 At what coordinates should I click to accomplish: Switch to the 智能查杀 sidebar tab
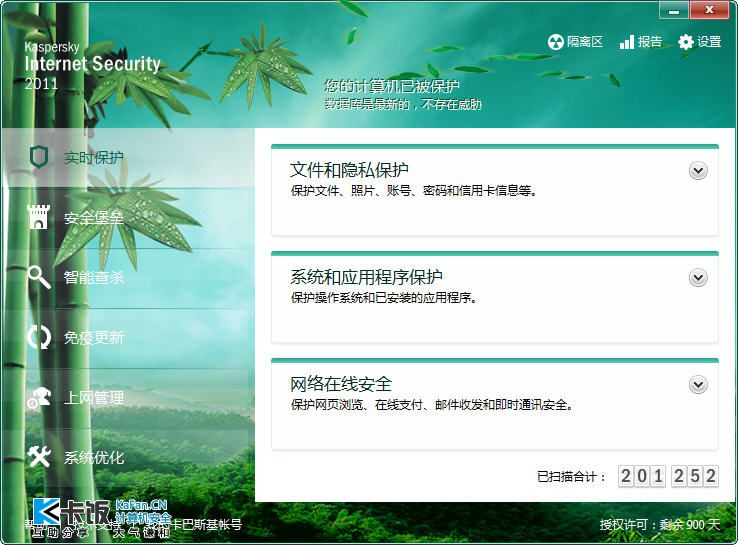pos(128,278)
